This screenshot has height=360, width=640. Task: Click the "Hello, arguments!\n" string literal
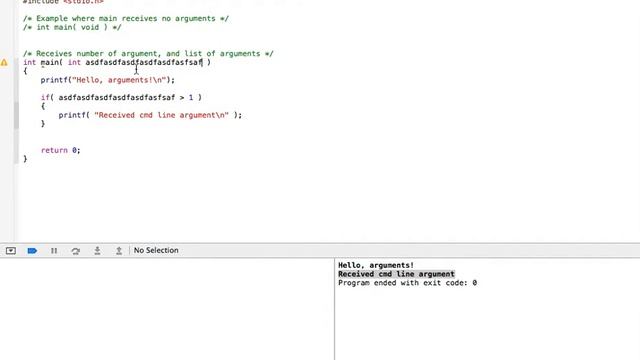tap(119, 80)
